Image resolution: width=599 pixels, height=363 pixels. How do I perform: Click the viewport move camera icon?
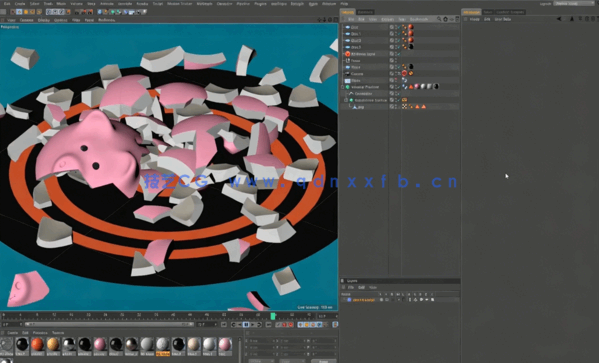(319, 19)
